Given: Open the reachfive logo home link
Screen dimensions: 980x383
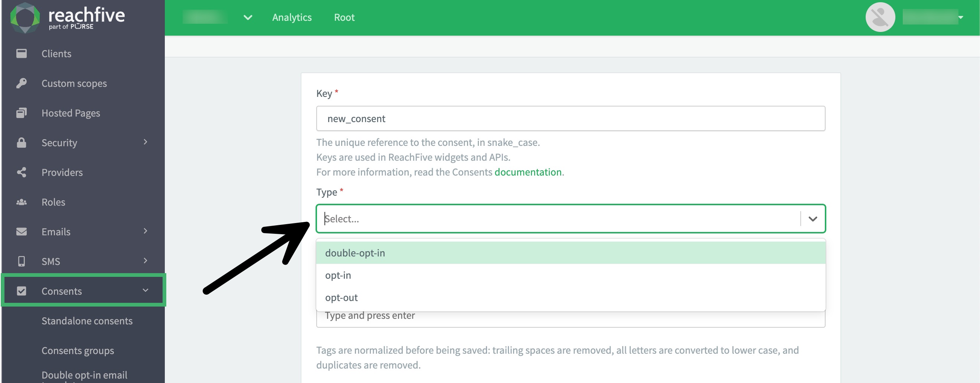Looking at the screenshot, I should [x=67, y=17].
